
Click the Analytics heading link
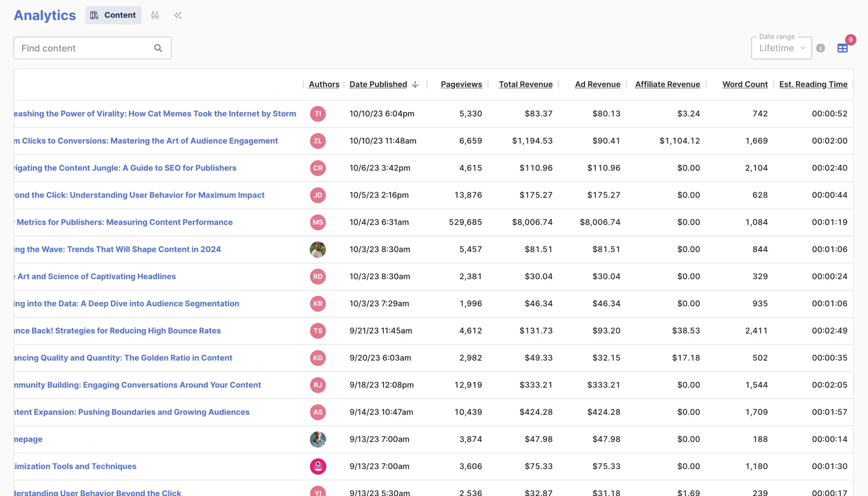[x=45, y=15]
